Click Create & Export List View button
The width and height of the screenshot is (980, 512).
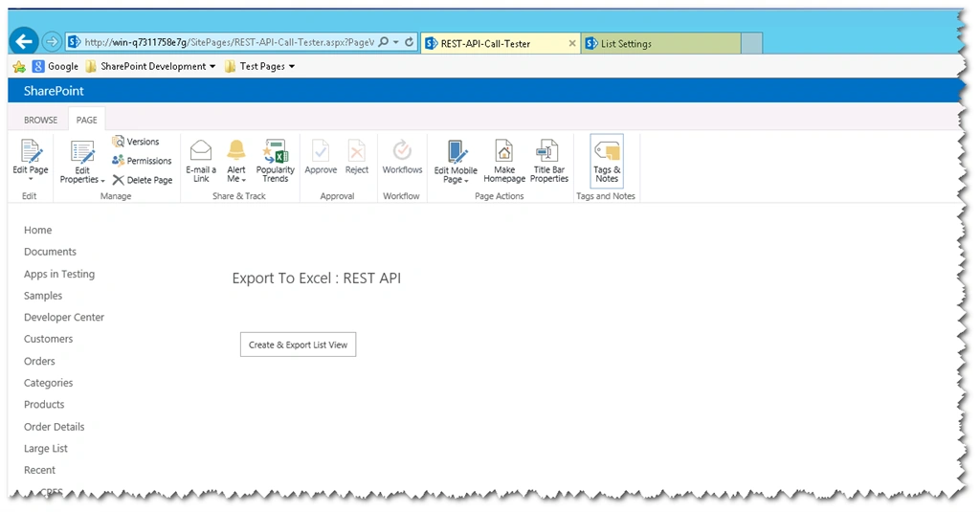click(299, 345)
